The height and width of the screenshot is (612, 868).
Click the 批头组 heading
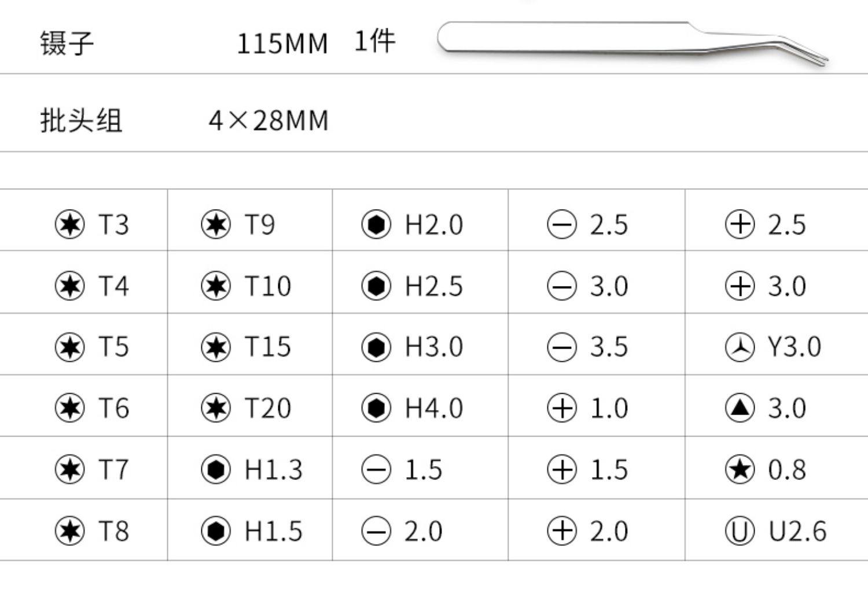point(81,121)
